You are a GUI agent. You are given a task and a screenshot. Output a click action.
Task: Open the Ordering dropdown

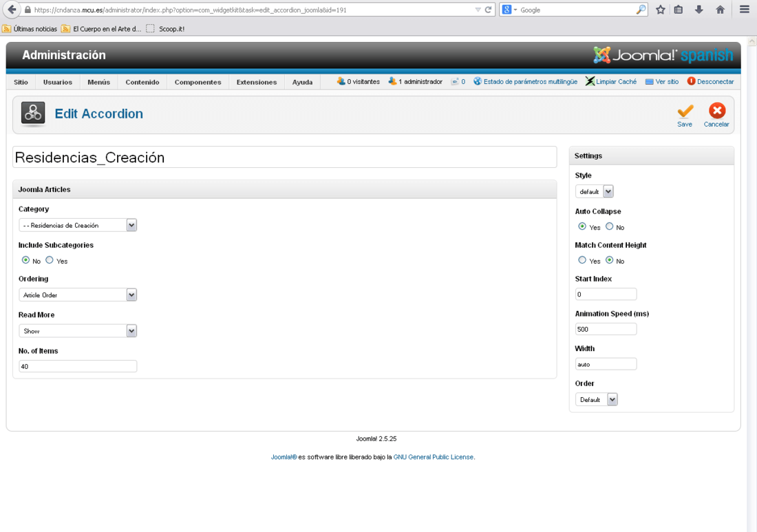click(78, 295)
